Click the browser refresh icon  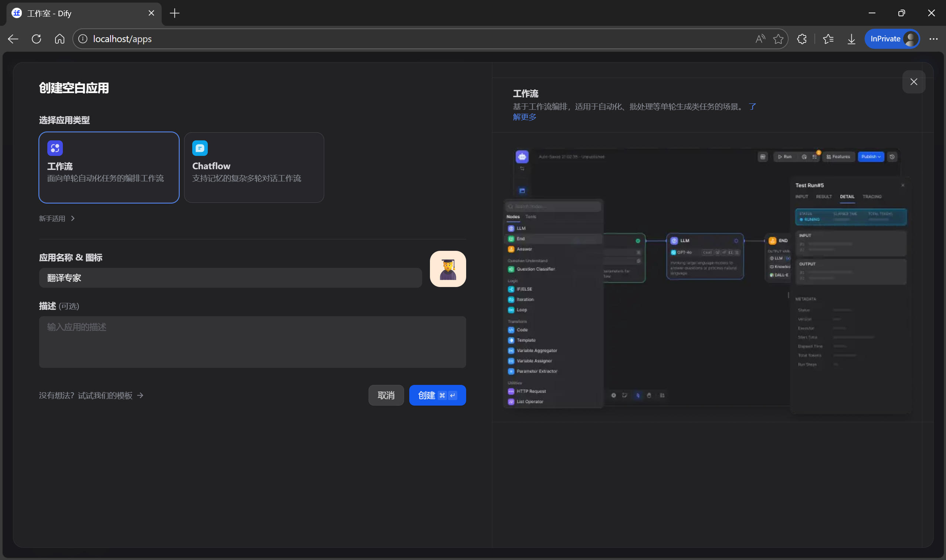pos(37,39)
